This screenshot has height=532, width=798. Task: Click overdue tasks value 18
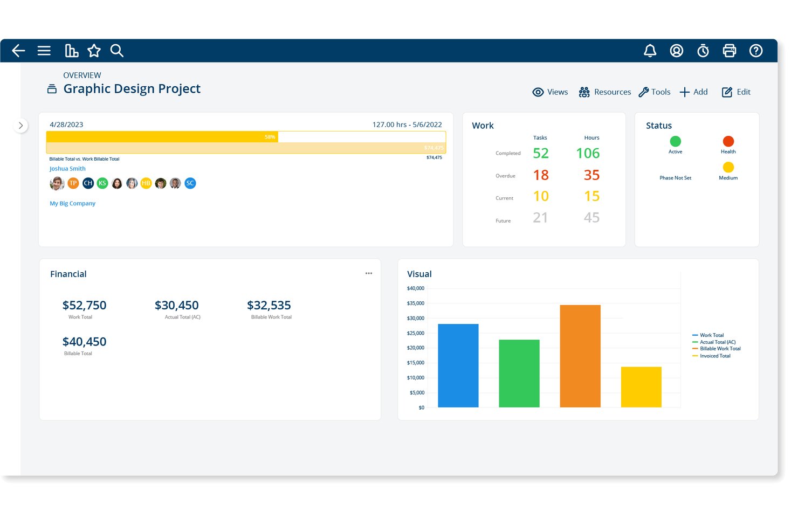coord(541,175)
